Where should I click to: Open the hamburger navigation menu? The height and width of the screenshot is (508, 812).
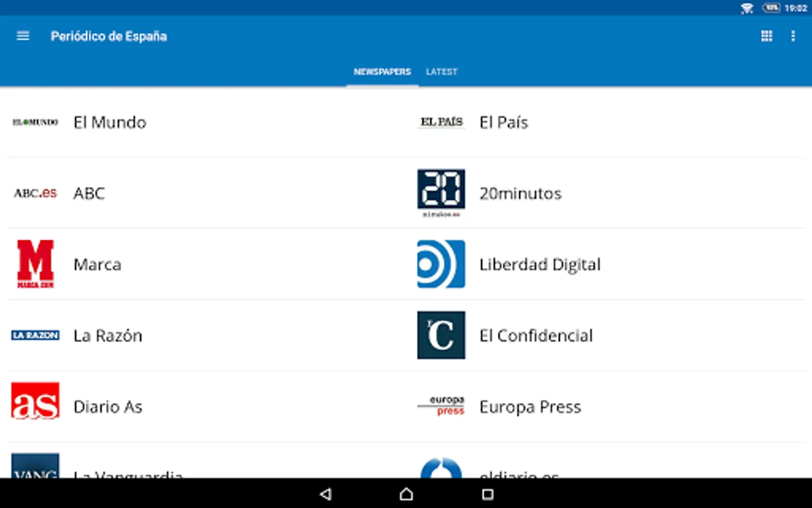[23, 36]
